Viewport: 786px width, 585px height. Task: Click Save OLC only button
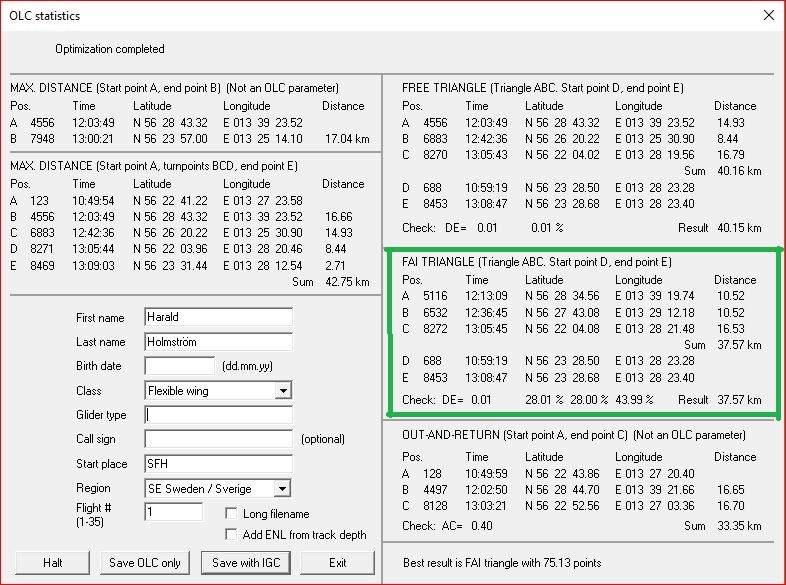pyautogui.click(x=145, y=563)
